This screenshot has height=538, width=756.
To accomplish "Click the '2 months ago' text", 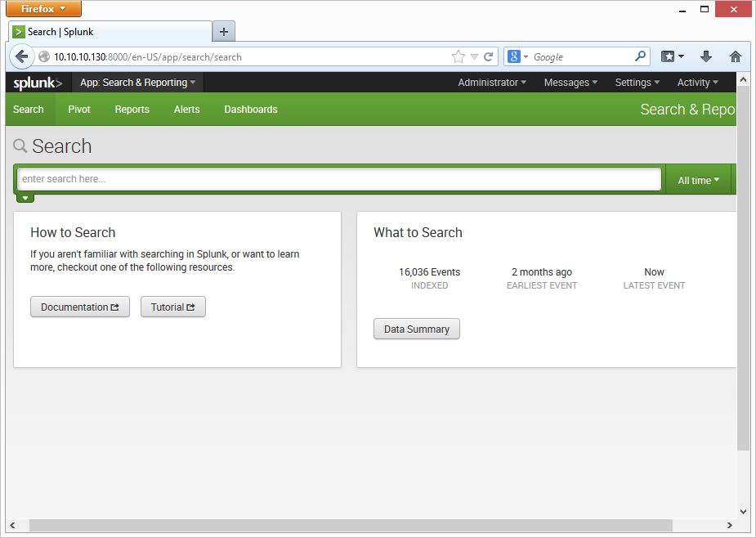I will [x=541, y=272].
